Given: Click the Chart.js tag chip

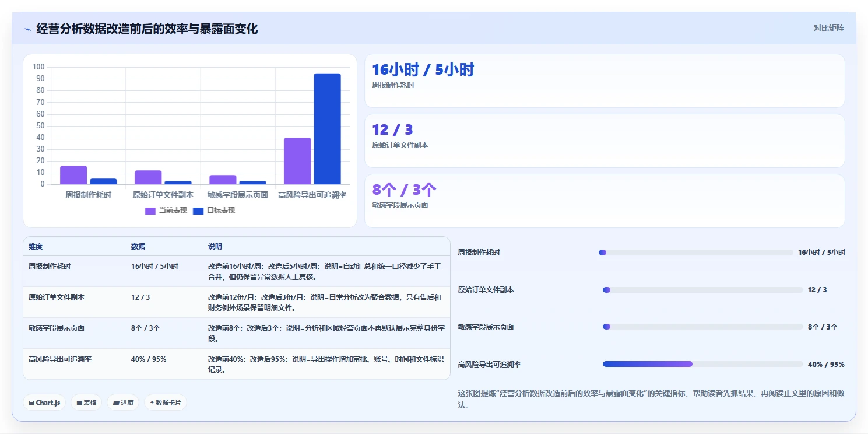Looking at the screenshot, I should click(44, 402).
